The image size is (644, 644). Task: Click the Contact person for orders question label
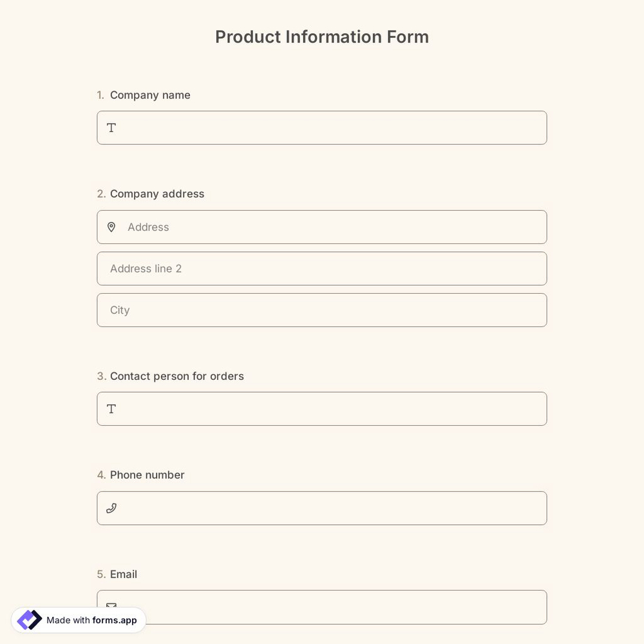click(x=176, y=376)
